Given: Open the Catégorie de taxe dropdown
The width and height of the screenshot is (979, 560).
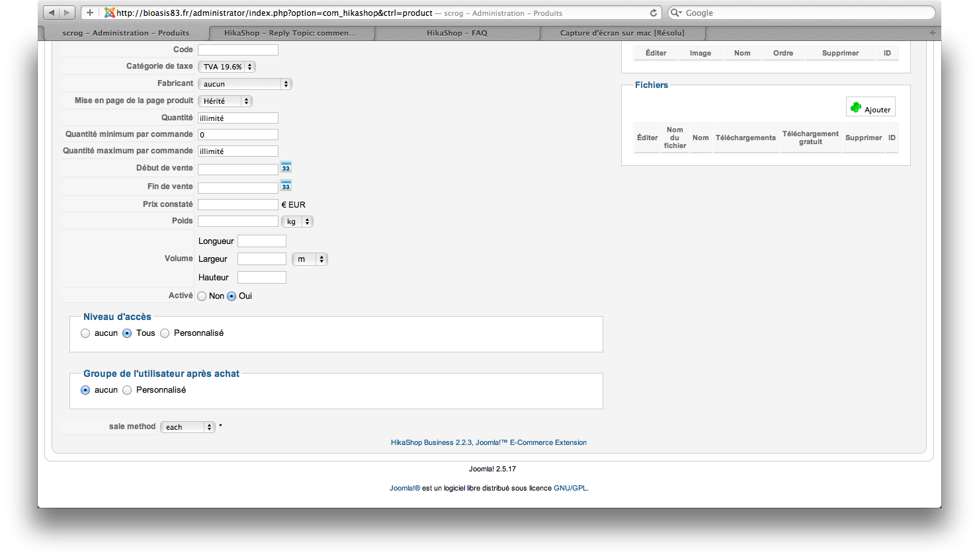Looking at the screenshot, I should coord(227,67).
